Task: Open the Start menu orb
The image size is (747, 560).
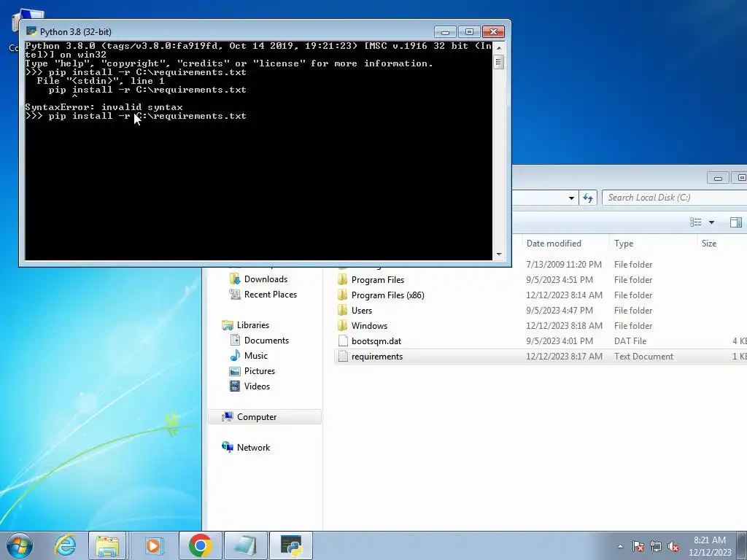Action: (x=20, y=545)
